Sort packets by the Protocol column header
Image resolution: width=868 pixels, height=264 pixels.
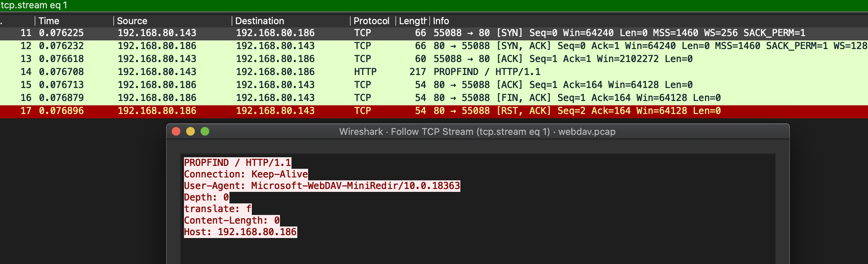coord(372,21)
